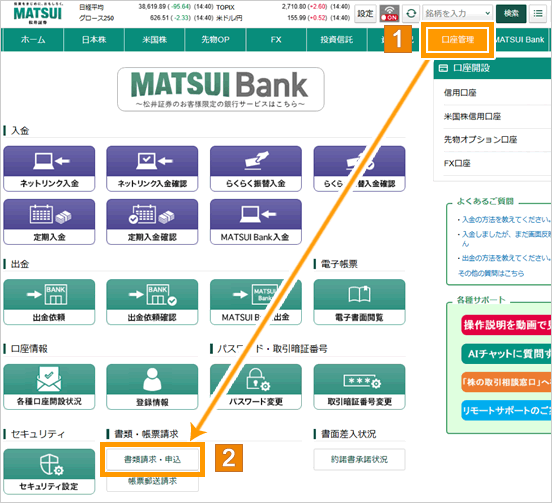
Task: Toggle the streaming ON indicator
Action: pos(389,14)
